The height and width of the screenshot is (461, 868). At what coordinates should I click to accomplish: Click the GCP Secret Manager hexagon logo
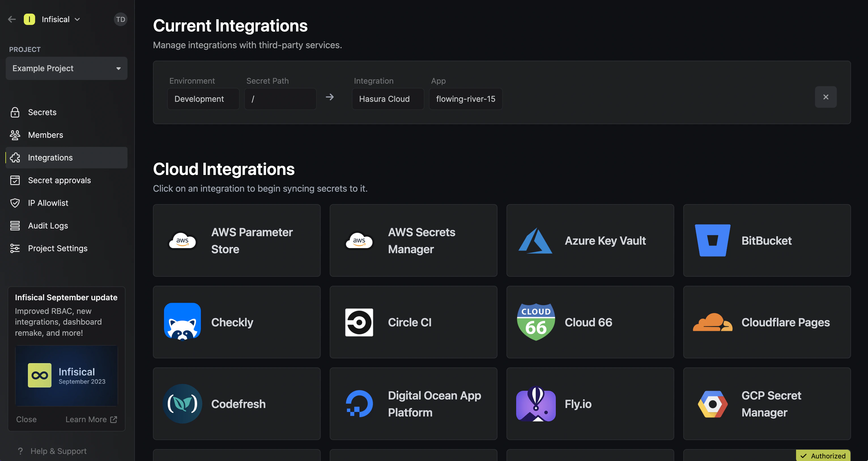[x=713, y=404]
